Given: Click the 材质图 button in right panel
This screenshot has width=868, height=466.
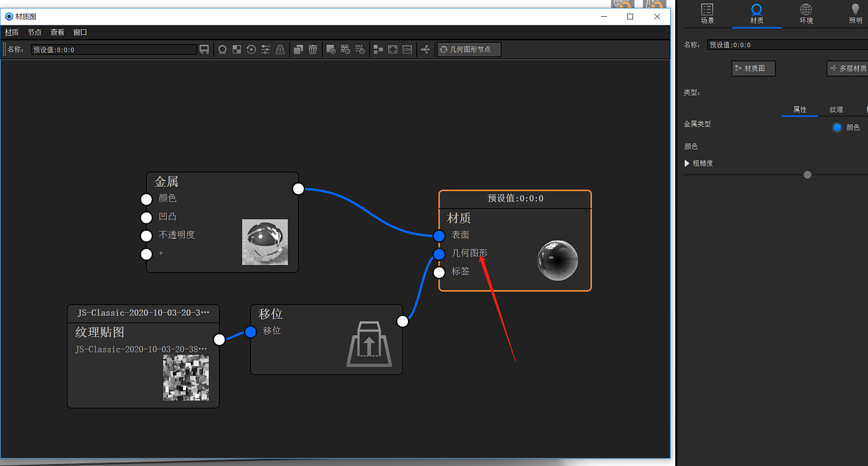Looking at the screenshot, I should tap(753, 68).
